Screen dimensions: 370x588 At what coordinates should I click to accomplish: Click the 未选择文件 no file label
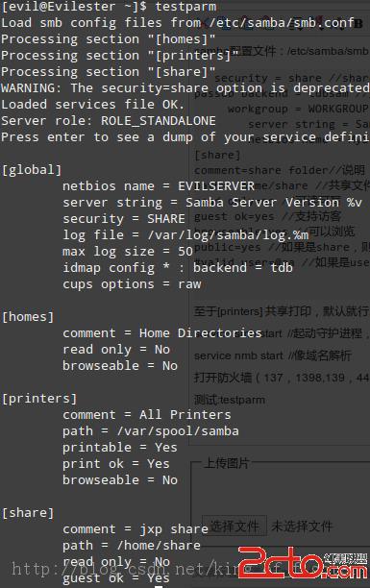coord(302,527)
